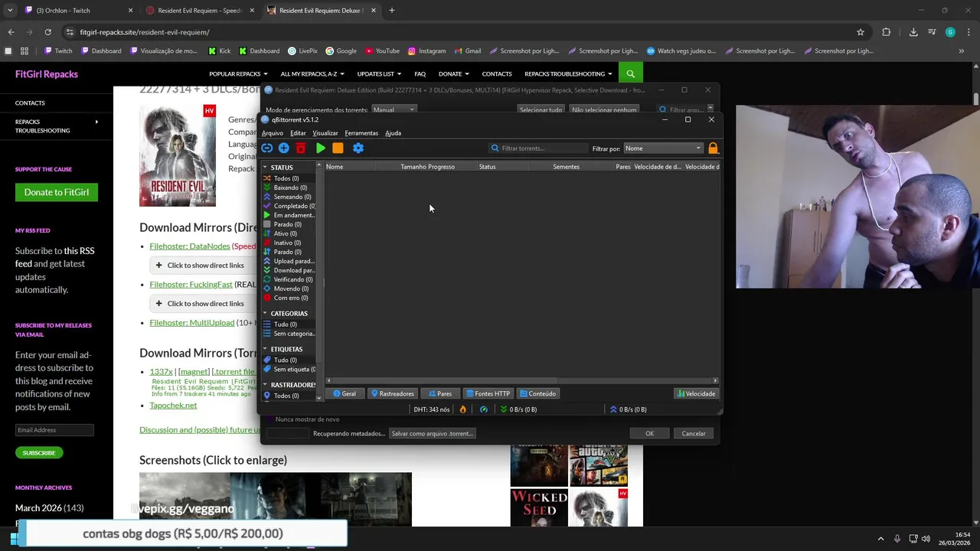
Task: Collapse the RASTREADORES section
Action: tap(265, 385)
